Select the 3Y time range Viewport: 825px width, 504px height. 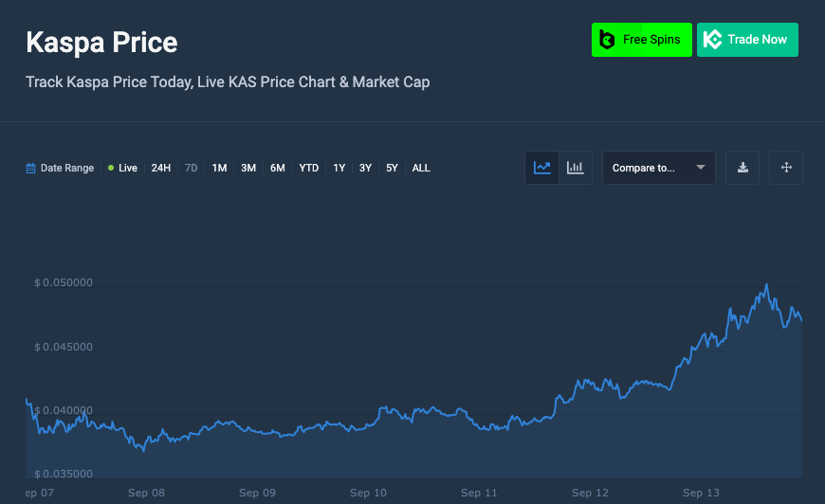(365, 169)
